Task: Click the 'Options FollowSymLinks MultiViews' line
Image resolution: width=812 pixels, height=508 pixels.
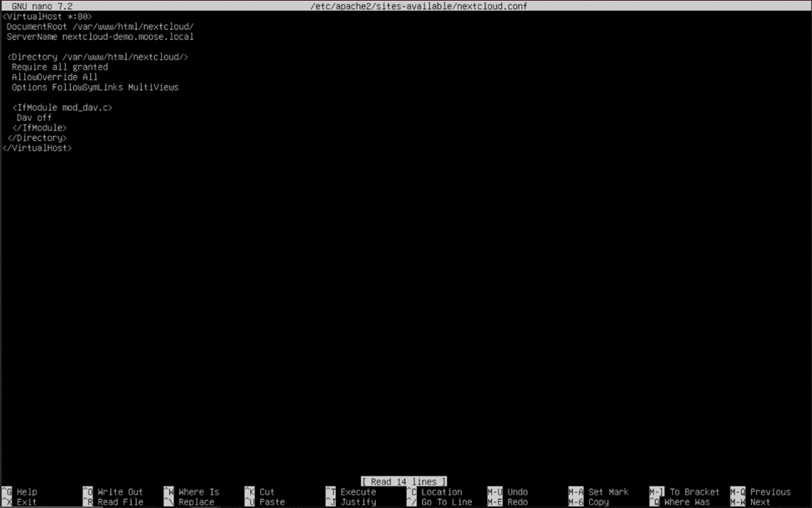Action: coord(95,87)
